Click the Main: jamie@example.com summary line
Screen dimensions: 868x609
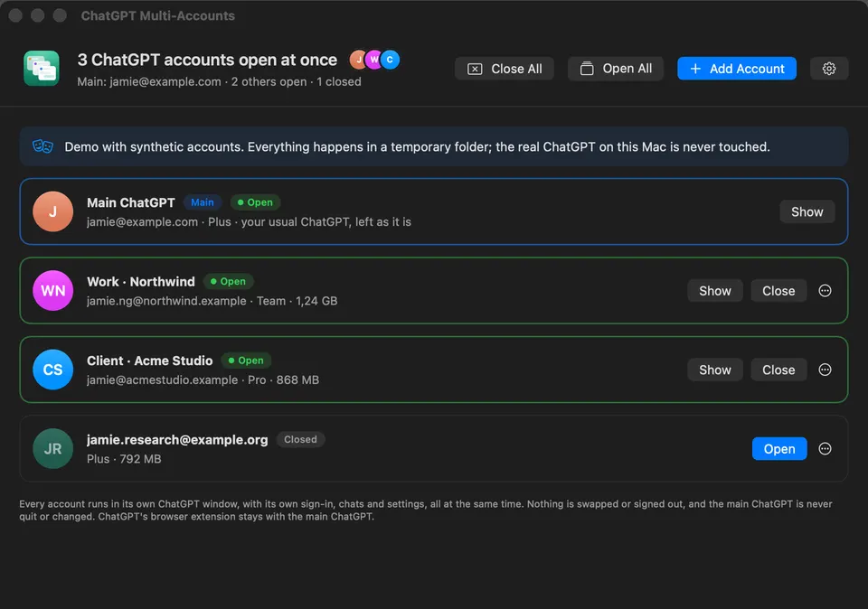[x=219, y=82]
